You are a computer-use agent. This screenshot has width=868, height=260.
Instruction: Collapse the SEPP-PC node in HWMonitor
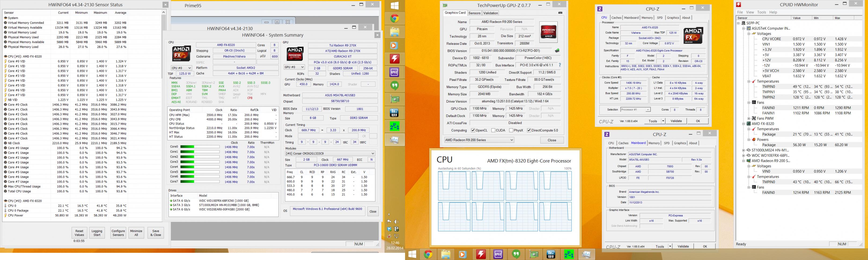tap(738, 23)
